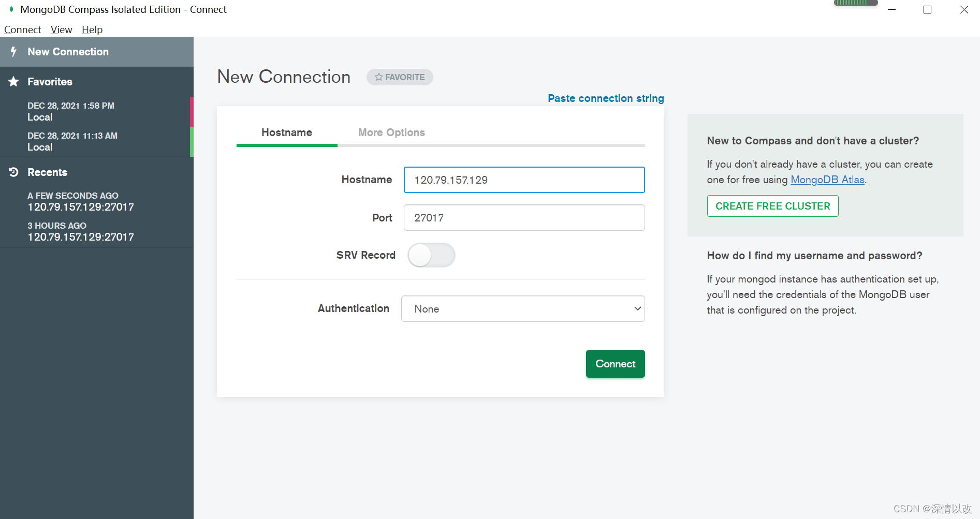Switch to the Hostname tab
Image resolution: width=980 pixels, height=519 pixels.
coord(287,133)
